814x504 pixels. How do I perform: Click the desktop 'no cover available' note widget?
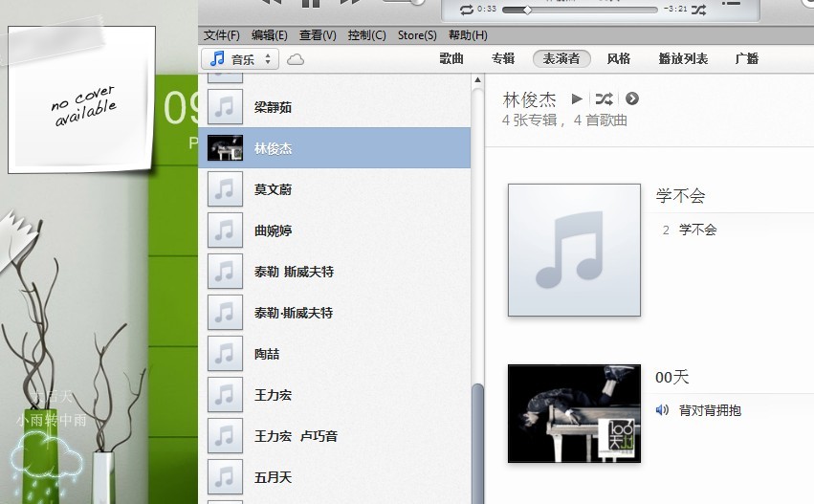(81, 99)
